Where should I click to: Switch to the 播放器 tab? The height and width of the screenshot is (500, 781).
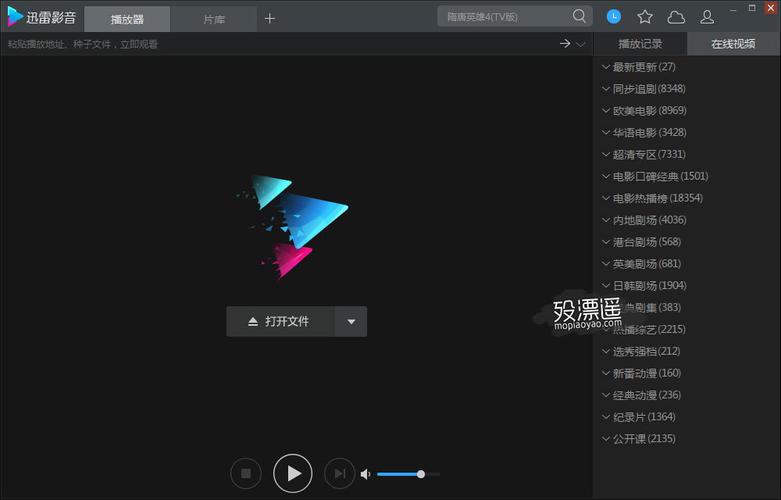(128, 19)
